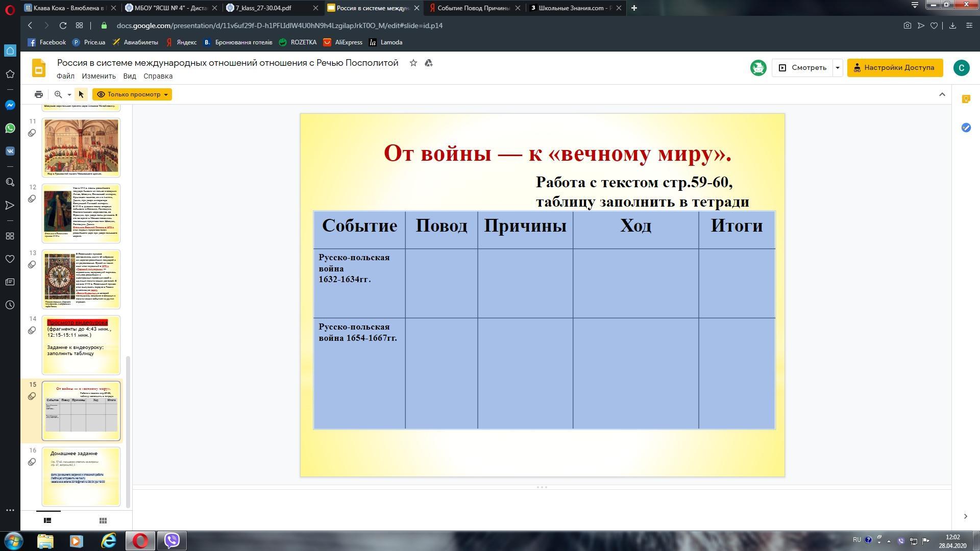Click the add to Drive icon

(429, 63)
